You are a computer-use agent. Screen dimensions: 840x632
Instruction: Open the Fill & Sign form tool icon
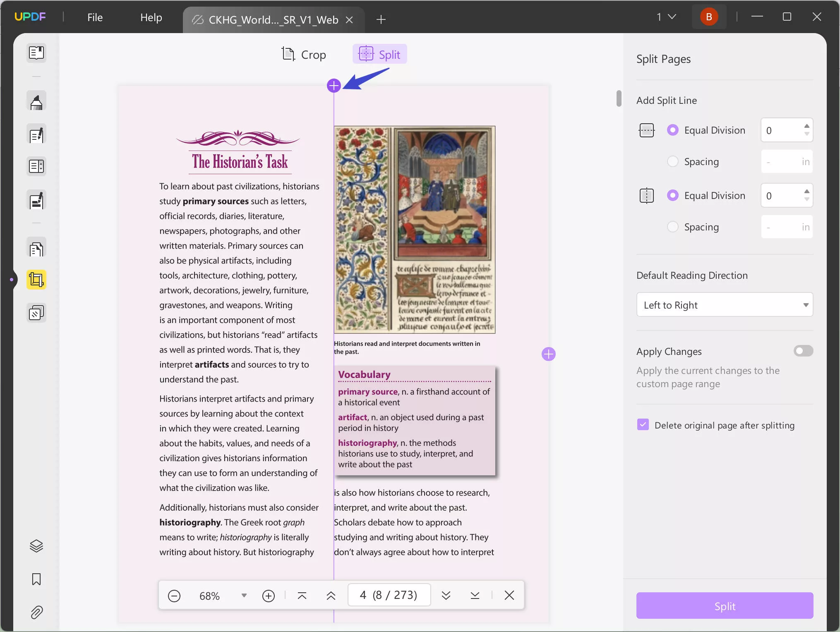point(36,200)
